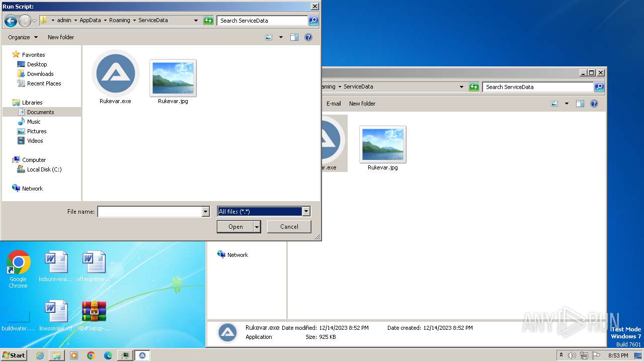Open Recent Places in the navigation pane
This screenshot has height=362, width=644.
click(44, 83)
